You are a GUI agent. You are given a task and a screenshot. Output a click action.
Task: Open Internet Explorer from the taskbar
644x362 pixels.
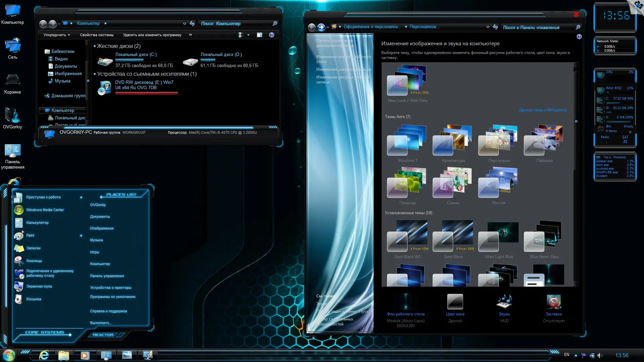point(44,355)
